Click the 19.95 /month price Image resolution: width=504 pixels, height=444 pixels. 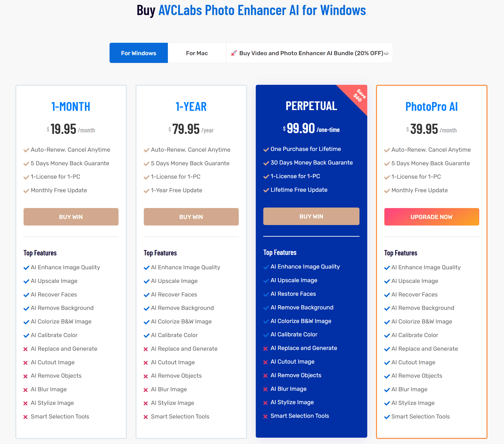click(71, 129)
